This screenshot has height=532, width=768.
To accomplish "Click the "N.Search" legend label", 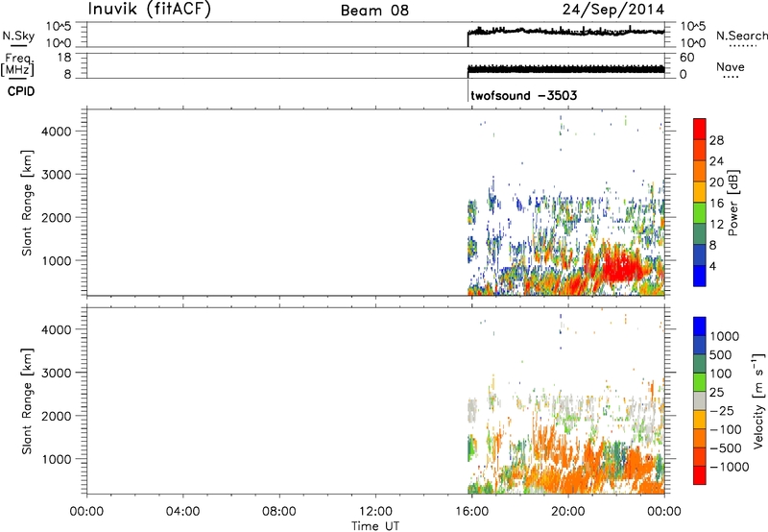I will coord(741,36).
